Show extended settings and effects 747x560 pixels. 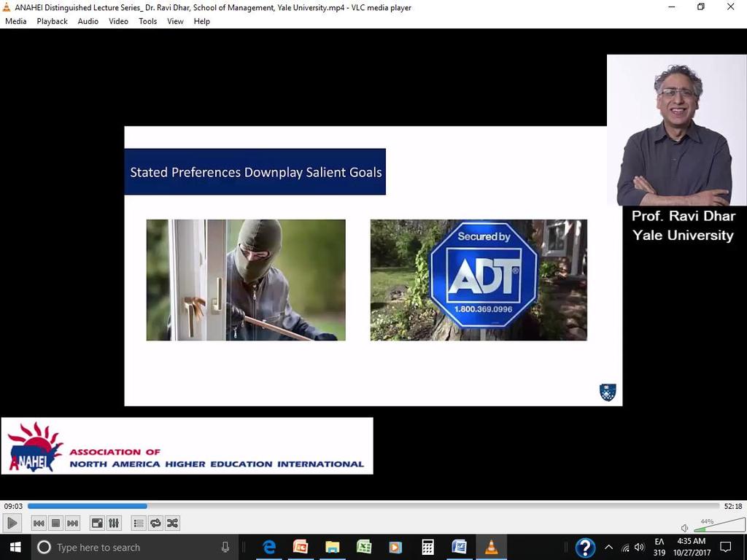tap(114, 524)
